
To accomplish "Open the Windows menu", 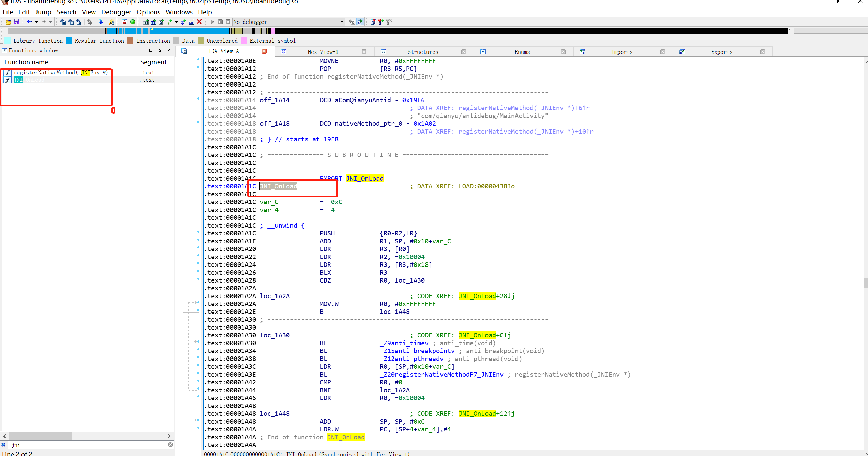I will [x=179, y=12].
